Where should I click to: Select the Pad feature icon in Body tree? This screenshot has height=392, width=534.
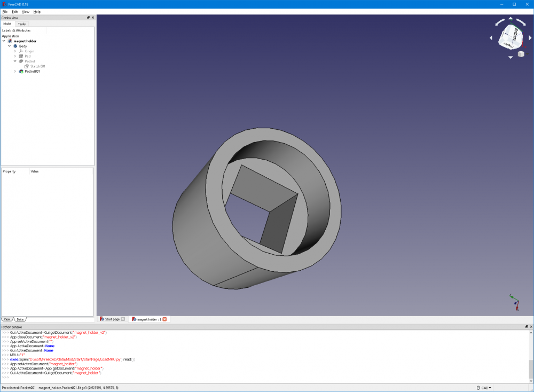point(21,56)
